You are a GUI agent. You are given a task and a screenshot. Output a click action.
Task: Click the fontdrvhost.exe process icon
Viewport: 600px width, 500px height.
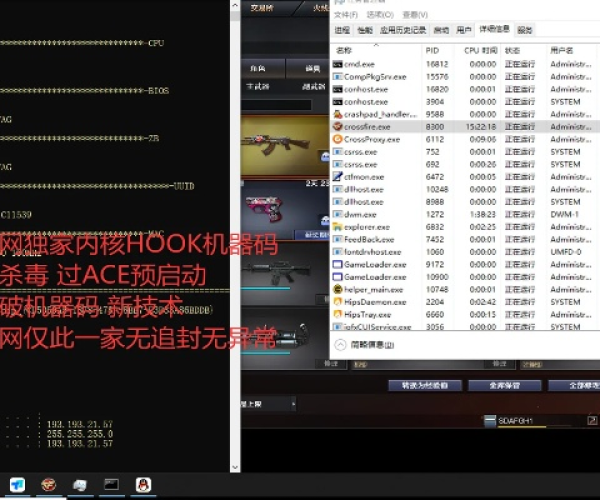tap(338, 252)
